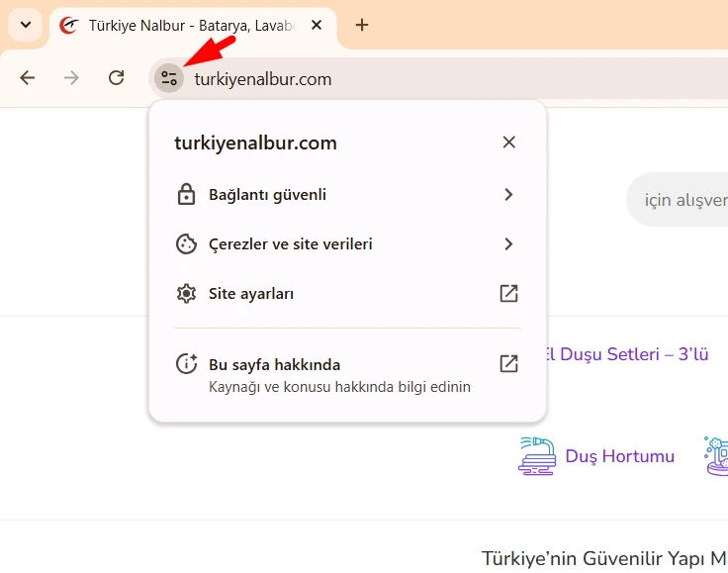Go back to the previous page
This screenshot has width=728, height=573.
[x=28, y=78]
